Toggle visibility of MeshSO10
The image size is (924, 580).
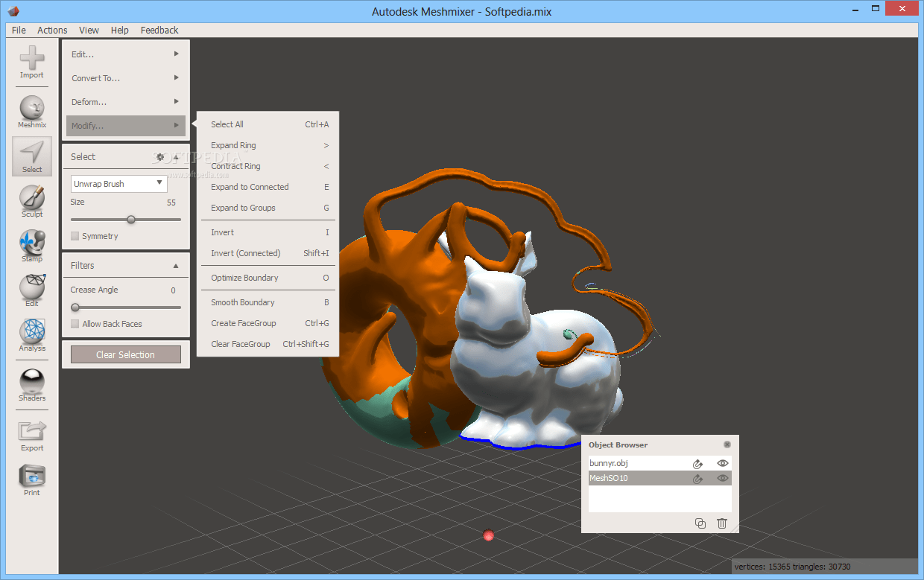coord(722,479)
